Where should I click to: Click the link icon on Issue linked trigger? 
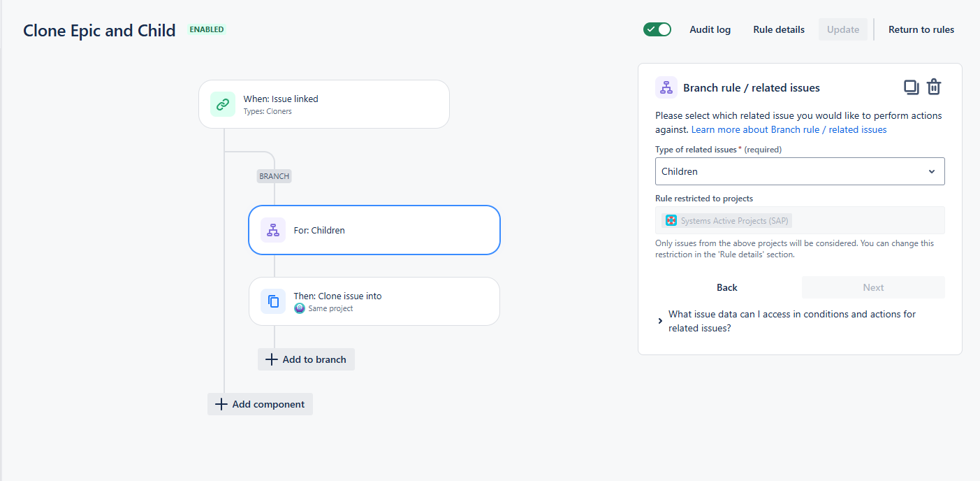click(222, 104)
